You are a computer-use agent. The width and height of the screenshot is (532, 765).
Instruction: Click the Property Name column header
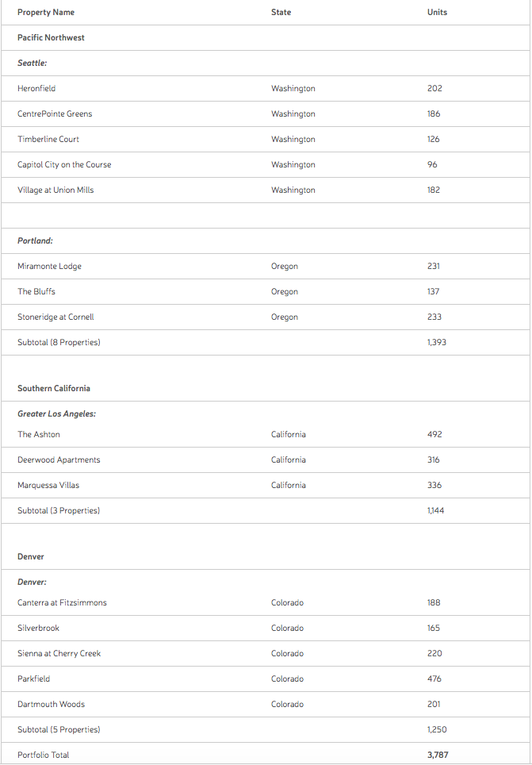(x=46, y=13)
